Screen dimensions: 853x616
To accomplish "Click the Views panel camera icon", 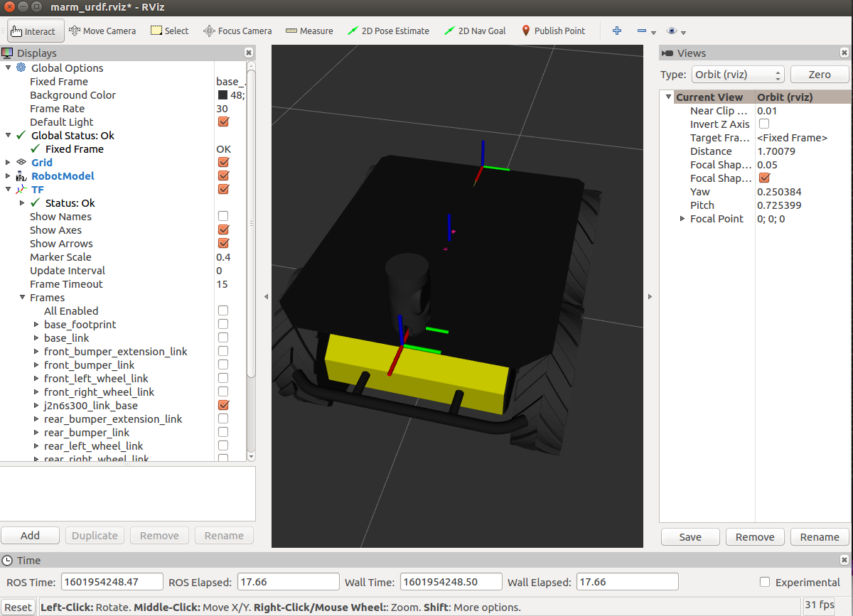I will (667, 53).
